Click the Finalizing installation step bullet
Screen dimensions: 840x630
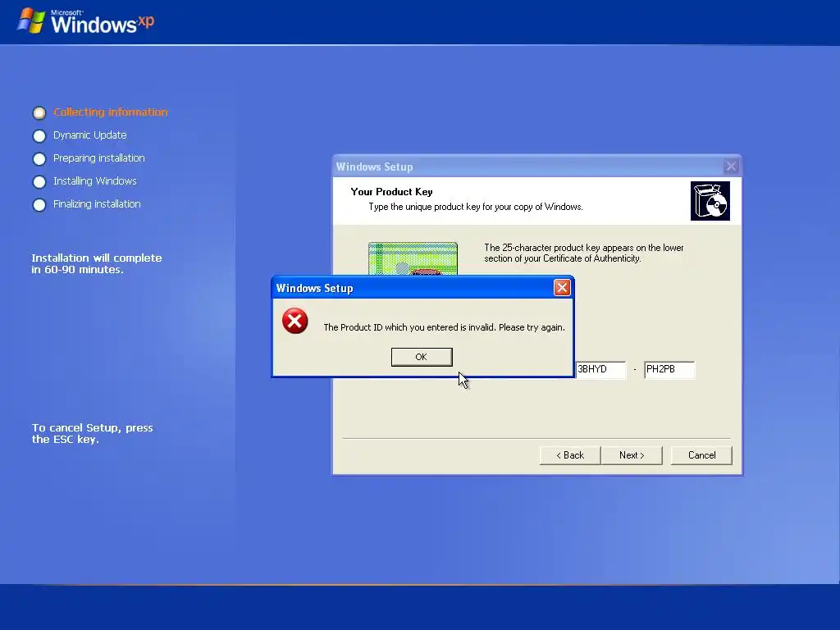[x=39, y=204]
